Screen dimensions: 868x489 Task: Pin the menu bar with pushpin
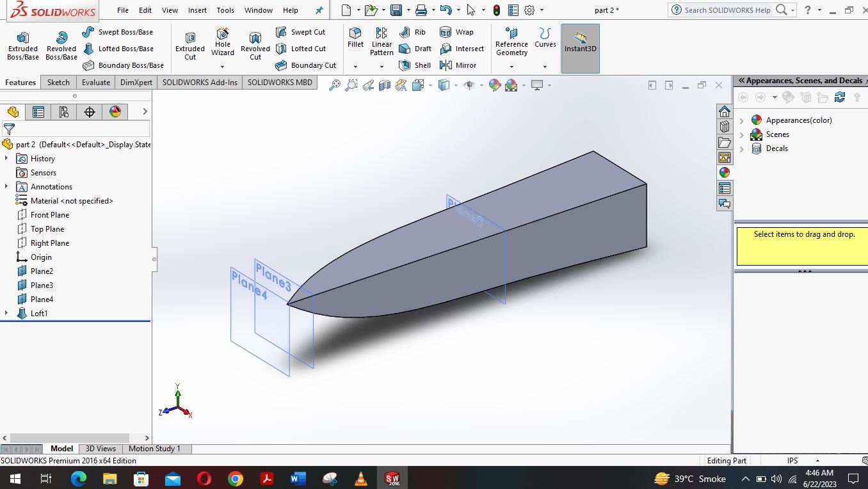(x=319, y=10)
